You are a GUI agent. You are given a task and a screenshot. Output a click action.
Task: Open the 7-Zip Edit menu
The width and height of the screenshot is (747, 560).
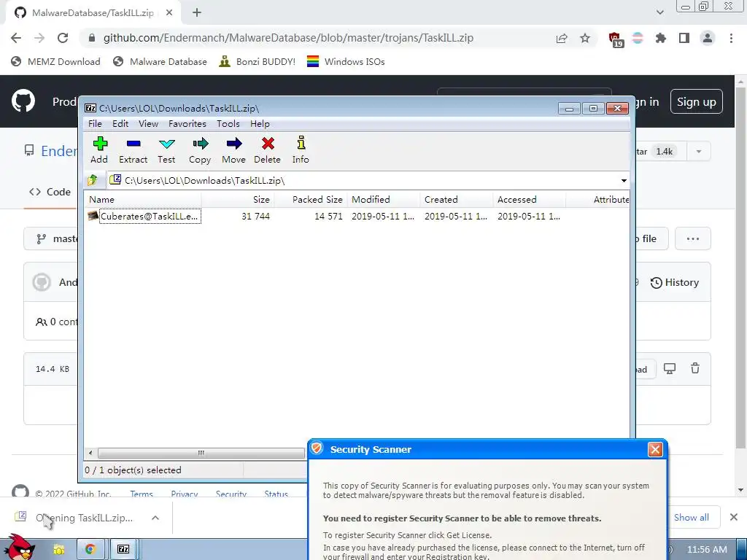tap(120, 124)
